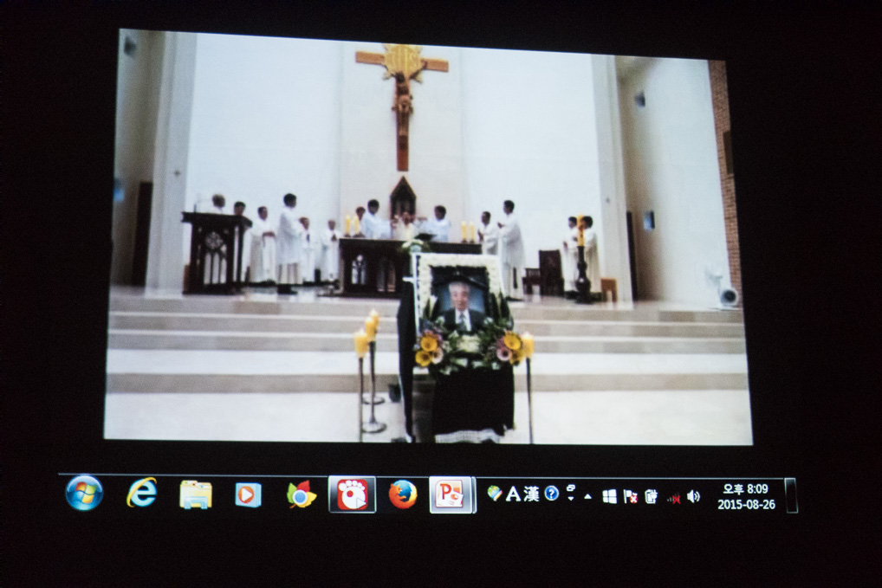Screen dimensions: 882x588
Task: Open the network status icon with red X
Action: click(x=673, y=497)
